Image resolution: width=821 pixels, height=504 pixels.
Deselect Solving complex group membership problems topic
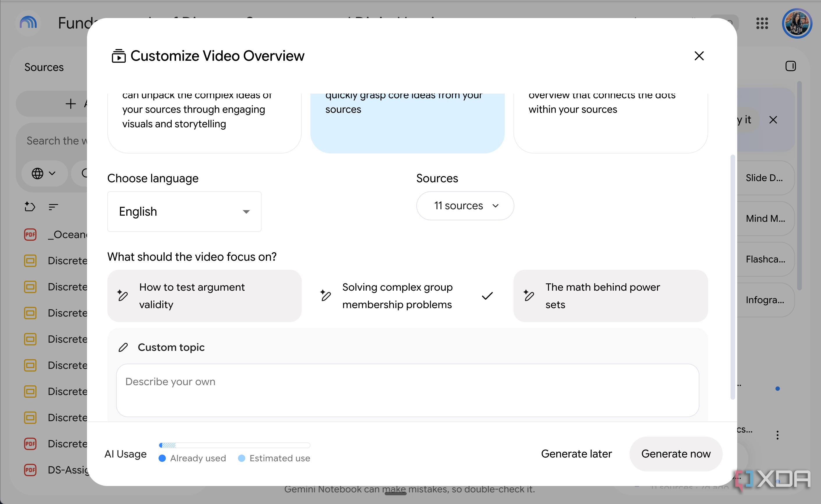(407, 296)
